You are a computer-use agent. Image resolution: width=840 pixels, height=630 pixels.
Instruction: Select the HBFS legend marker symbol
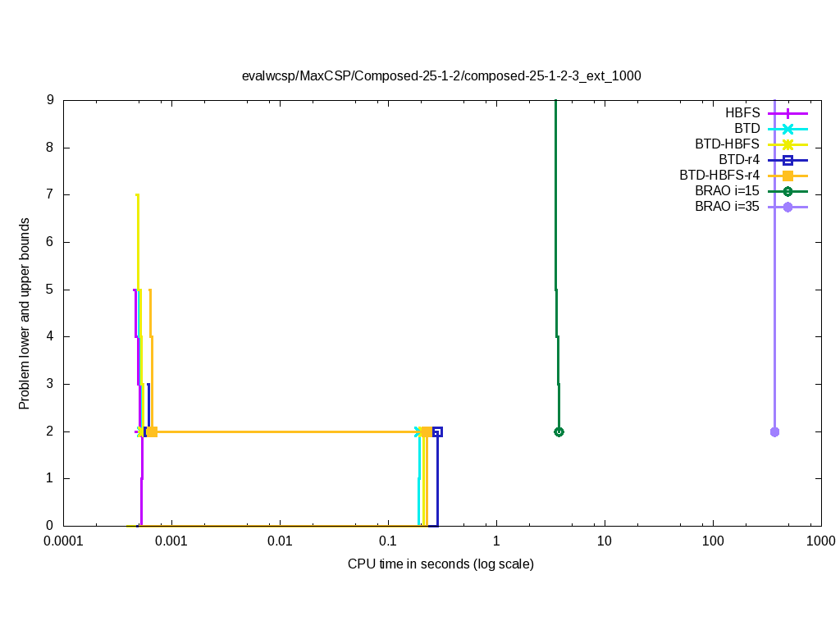[x=787, y=113]
